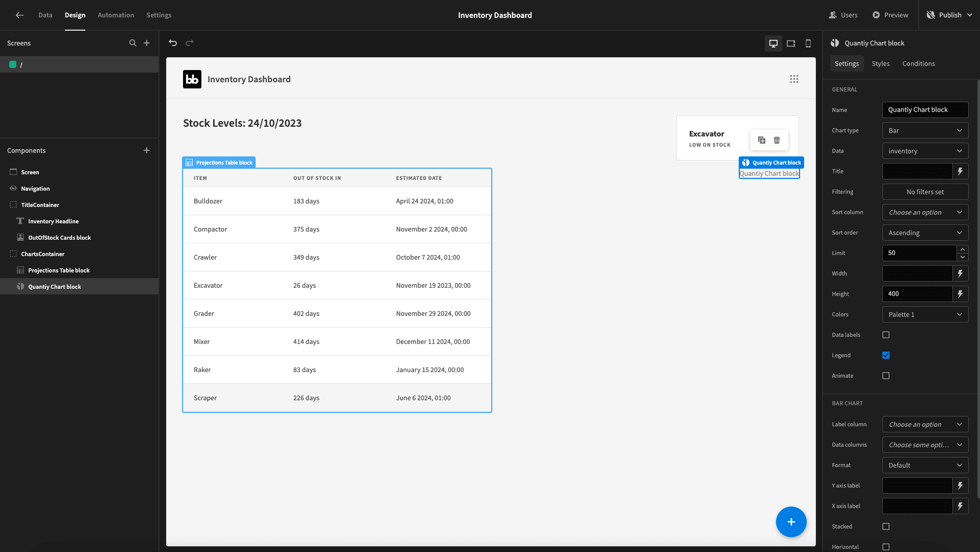Switch to the Data tab
980x552 pixels.
point(45,15)
